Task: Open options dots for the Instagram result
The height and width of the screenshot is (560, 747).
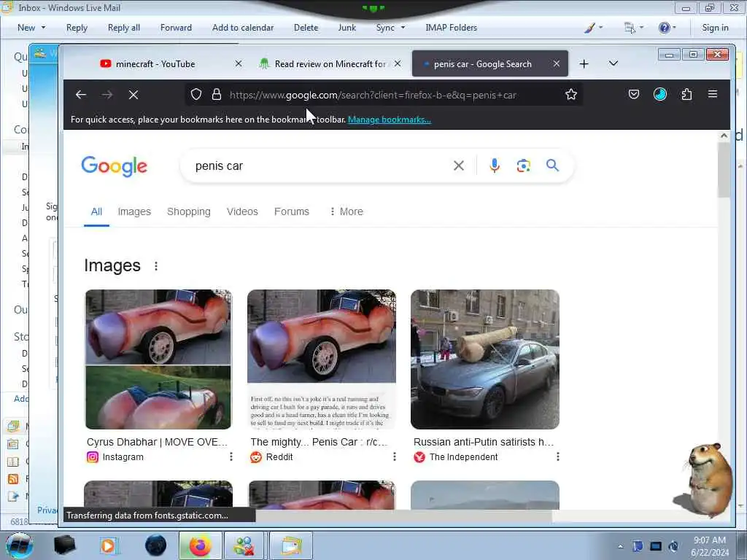Action: pos(231,456)
